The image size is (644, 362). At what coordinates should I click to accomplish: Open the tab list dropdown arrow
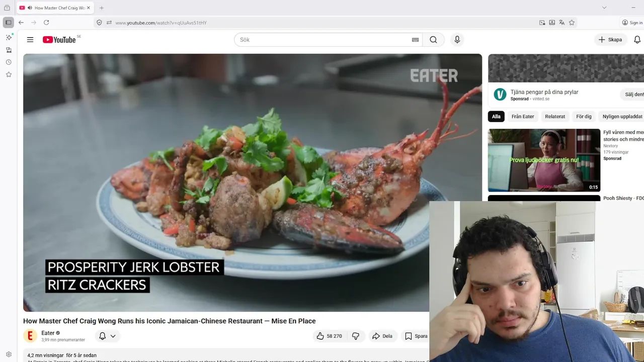(604, 8)
